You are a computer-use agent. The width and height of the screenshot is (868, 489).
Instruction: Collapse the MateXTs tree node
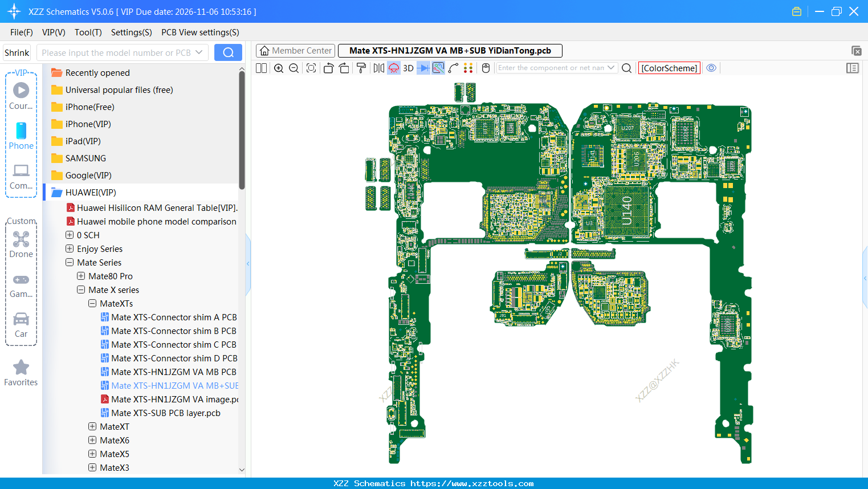[92, 303]
